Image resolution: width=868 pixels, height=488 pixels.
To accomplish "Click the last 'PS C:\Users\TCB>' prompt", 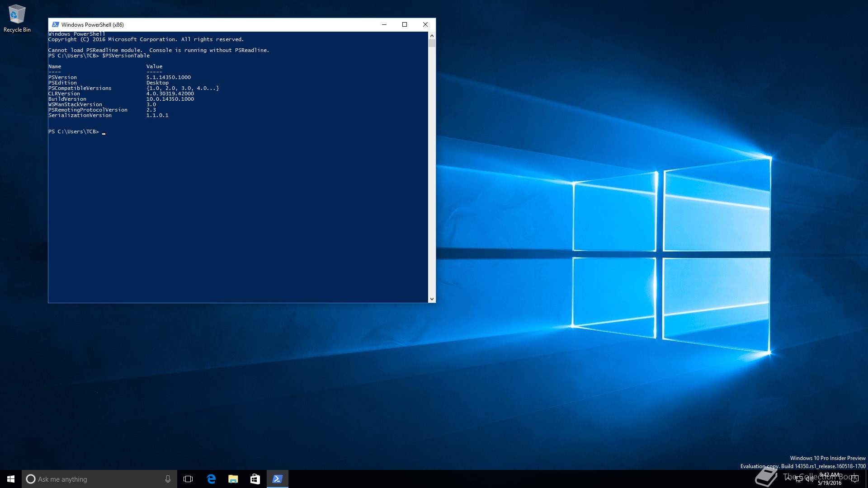I will (x=74, y=131).
